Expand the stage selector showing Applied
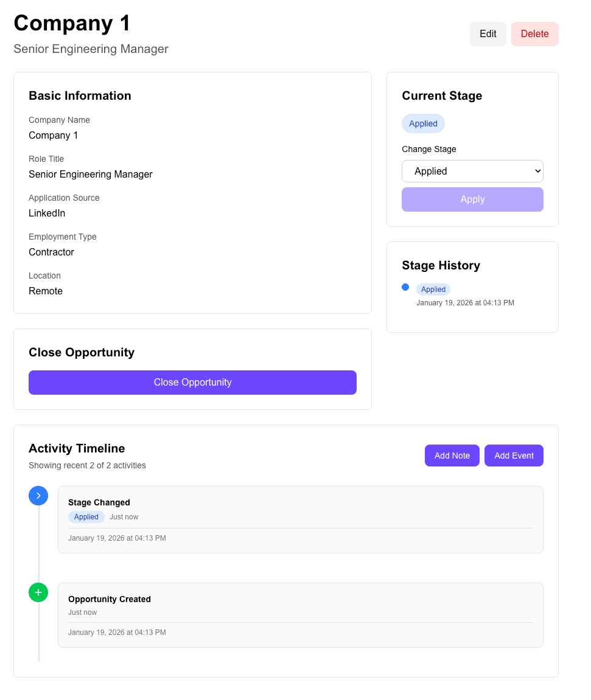The height and width of the screenshot is (700, 591). (472, 171)
